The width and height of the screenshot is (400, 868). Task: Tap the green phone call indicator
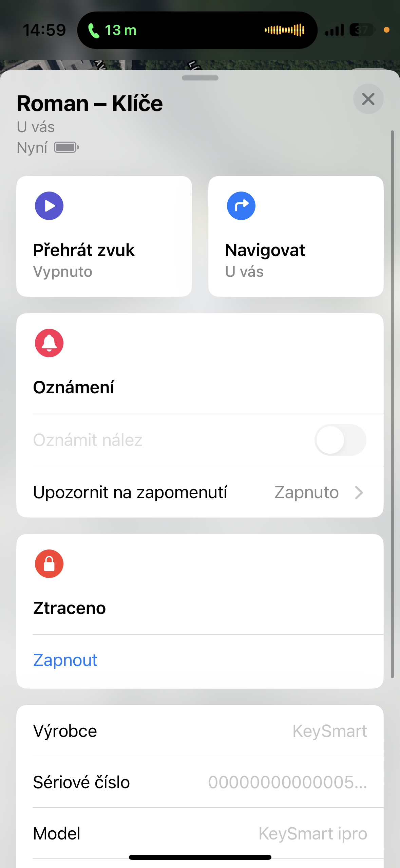click(x=94, y=31)
